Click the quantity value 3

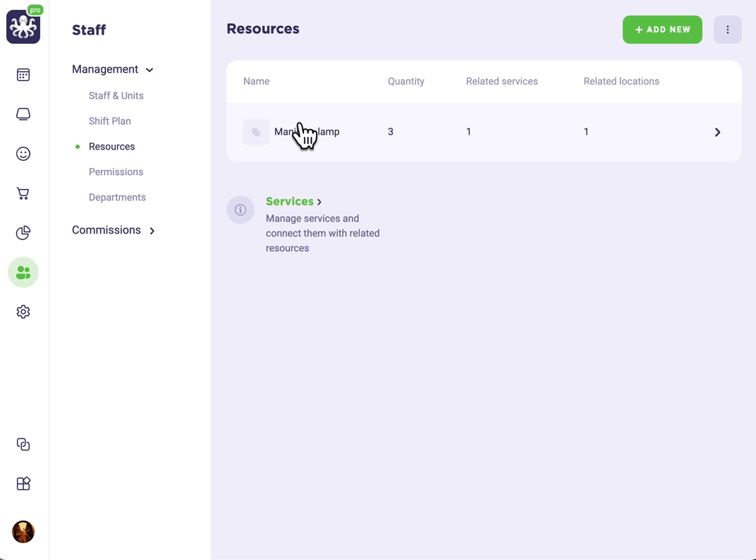click(x=391, y=132)
